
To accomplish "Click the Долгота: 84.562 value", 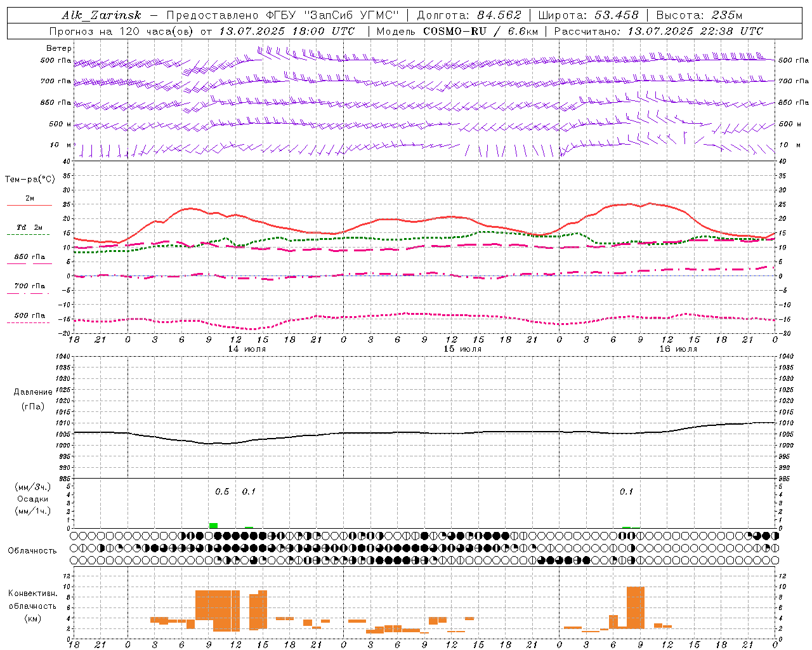I will point(469,15).
